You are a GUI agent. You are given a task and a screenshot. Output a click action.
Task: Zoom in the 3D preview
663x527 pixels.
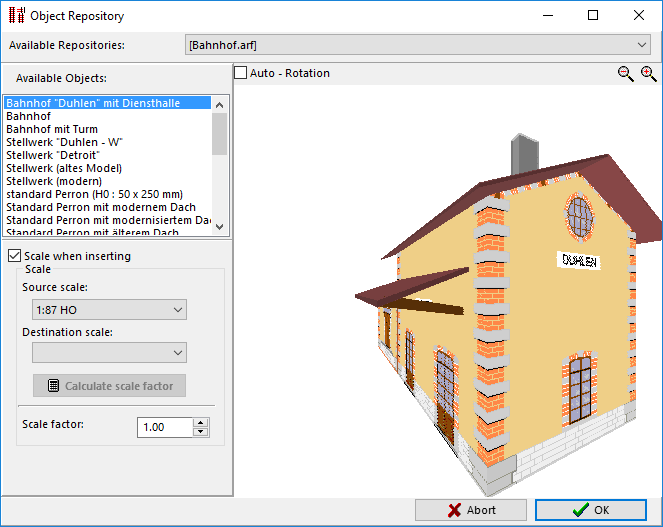click(648, 74)
